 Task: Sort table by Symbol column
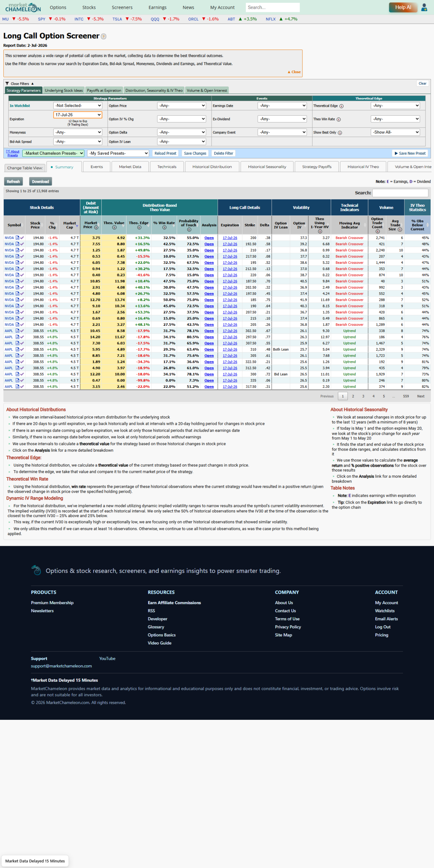[x=14, y=225]
